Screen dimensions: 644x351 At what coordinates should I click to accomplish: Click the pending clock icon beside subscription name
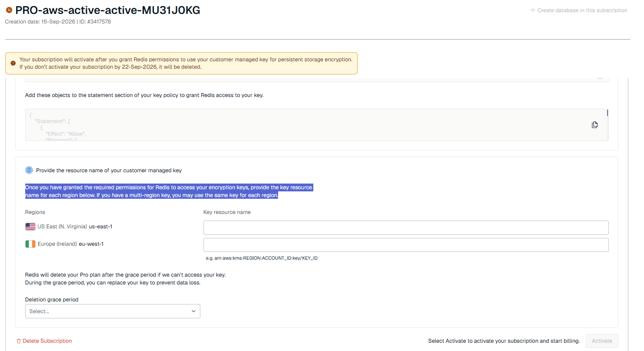(9, 10)
